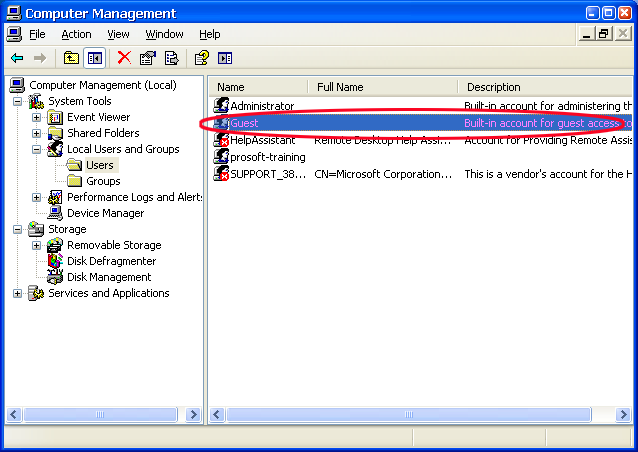Select Disk Defragmenter in the tree
This screenshot has height=452, width=638.
(x=109, y=261)
